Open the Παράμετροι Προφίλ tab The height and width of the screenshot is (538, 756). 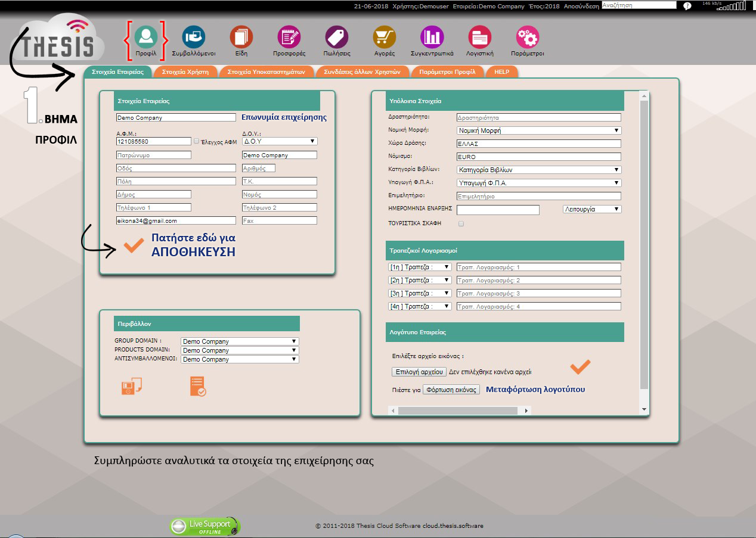pyautogui.click(x=447, y=71)
